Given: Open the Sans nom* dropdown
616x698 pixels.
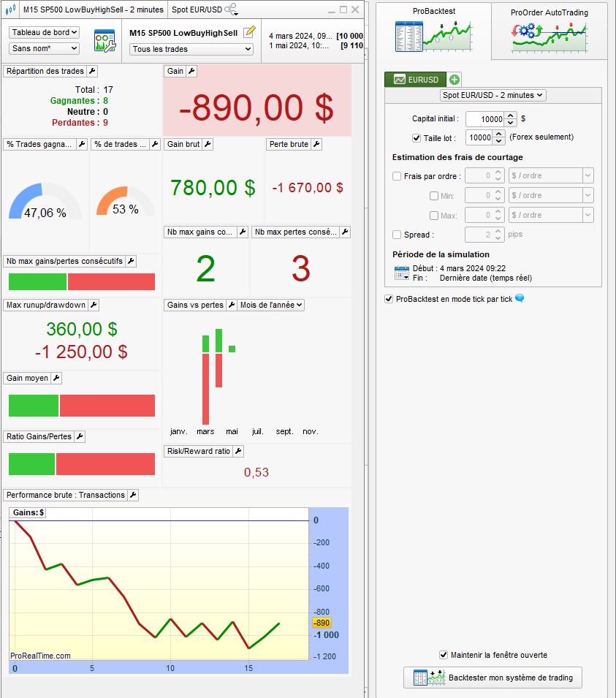Looking at the screenshot, I should (44, 48).
